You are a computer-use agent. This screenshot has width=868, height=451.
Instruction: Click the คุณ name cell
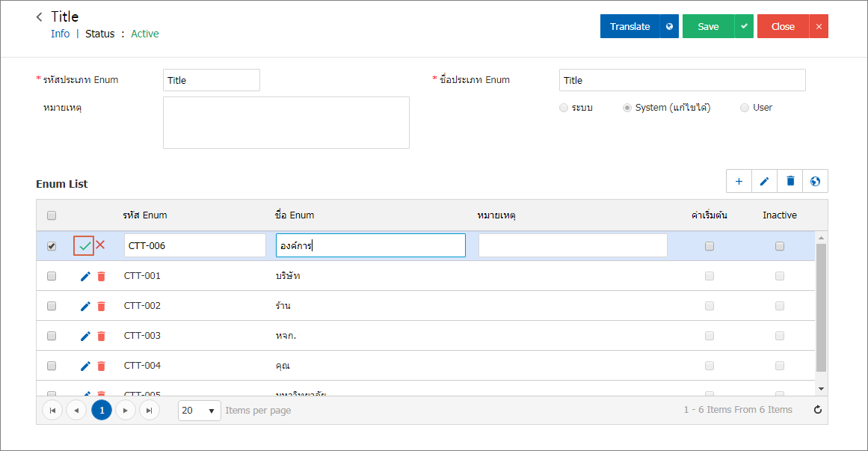tap(283, 366)
